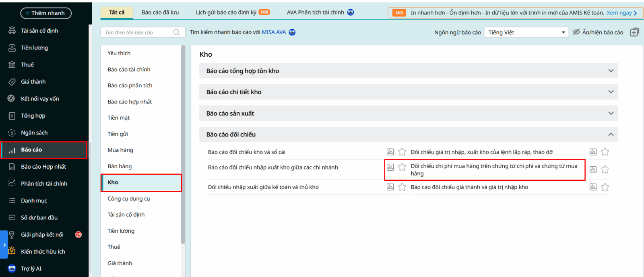Open the Trợ lý AI assistant icon
The width and height of the screenshot is (644, 277).
coord(12,269)
